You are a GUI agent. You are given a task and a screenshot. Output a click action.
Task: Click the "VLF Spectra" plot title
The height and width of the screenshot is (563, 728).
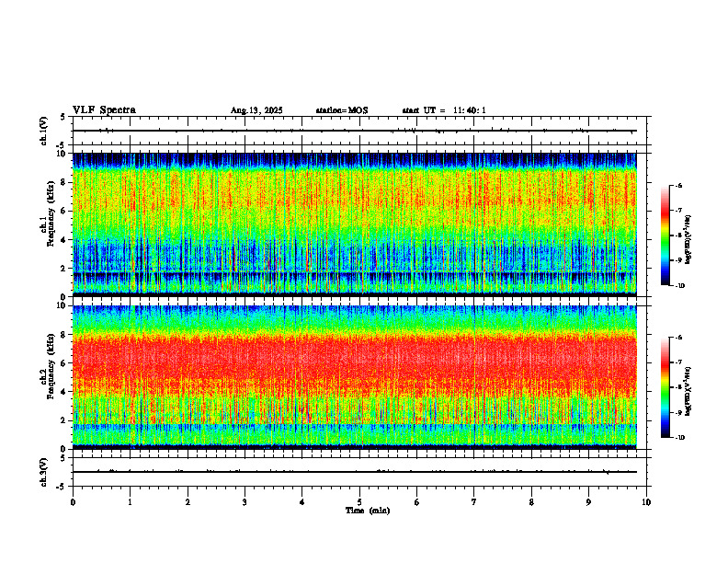tap(104, 110)
